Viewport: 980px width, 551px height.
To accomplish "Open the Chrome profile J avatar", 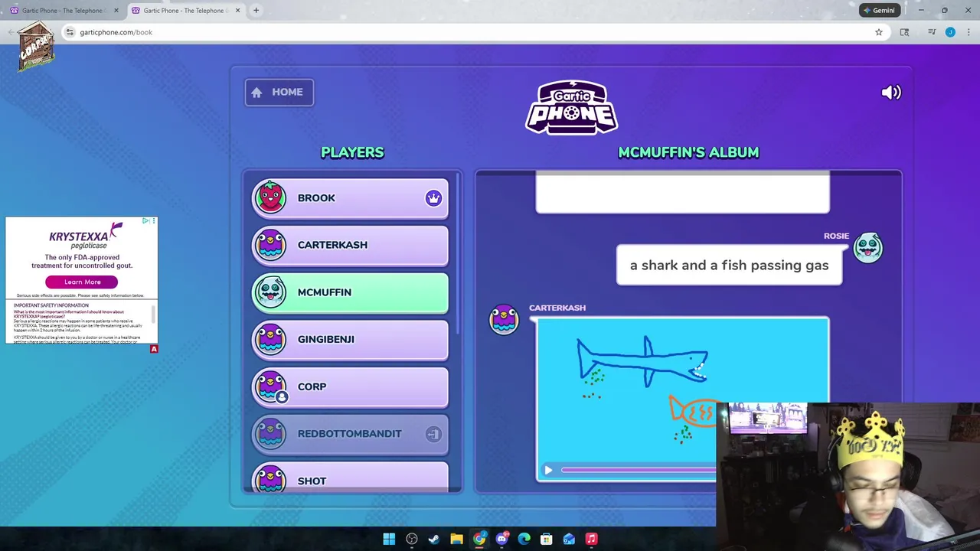I will [950, 32].
